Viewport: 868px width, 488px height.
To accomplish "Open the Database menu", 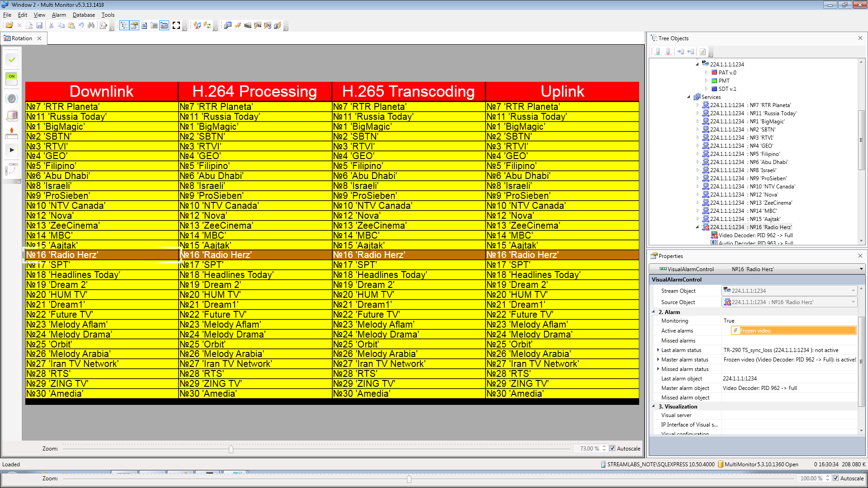I will tap(84, 15).
